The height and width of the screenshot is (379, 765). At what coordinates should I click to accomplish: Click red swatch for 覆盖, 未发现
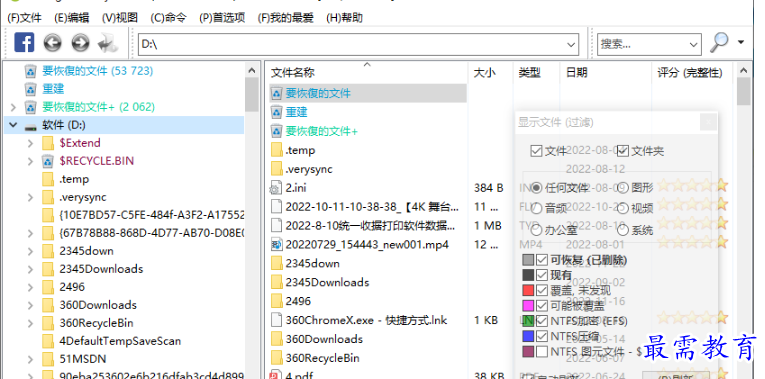528,291
